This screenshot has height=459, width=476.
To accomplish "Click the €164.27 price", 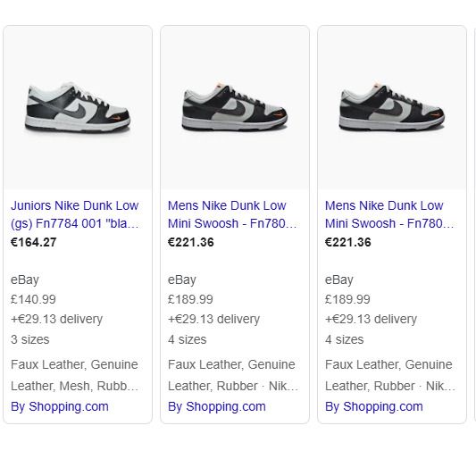I will click(x=34, y=242).
